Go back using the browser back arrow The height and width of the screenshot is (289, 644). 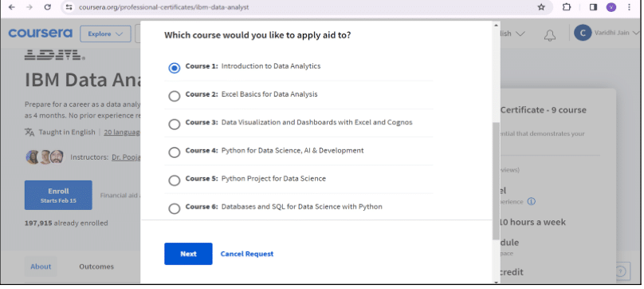click(x=11, y=7)
